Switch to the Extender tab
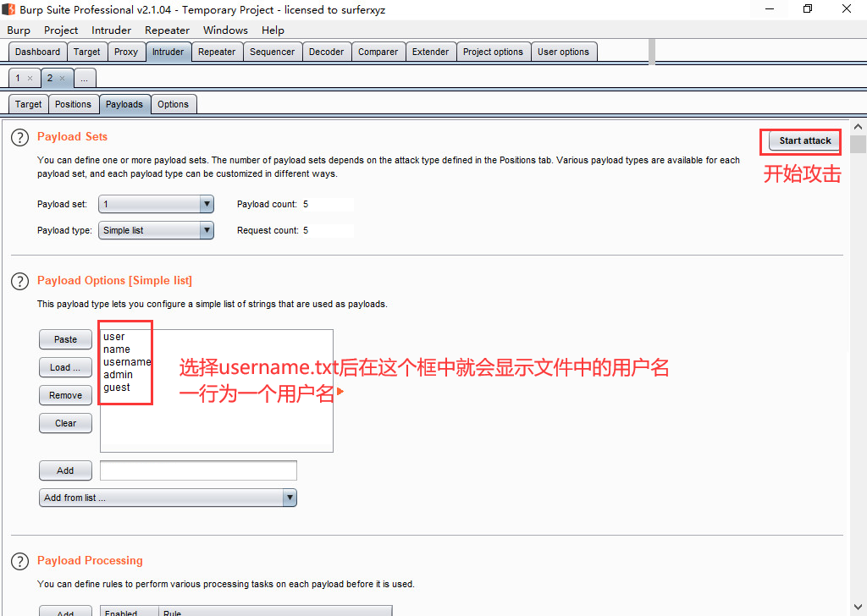This screenshot has width=867, height=616. [x=431, y=52]
